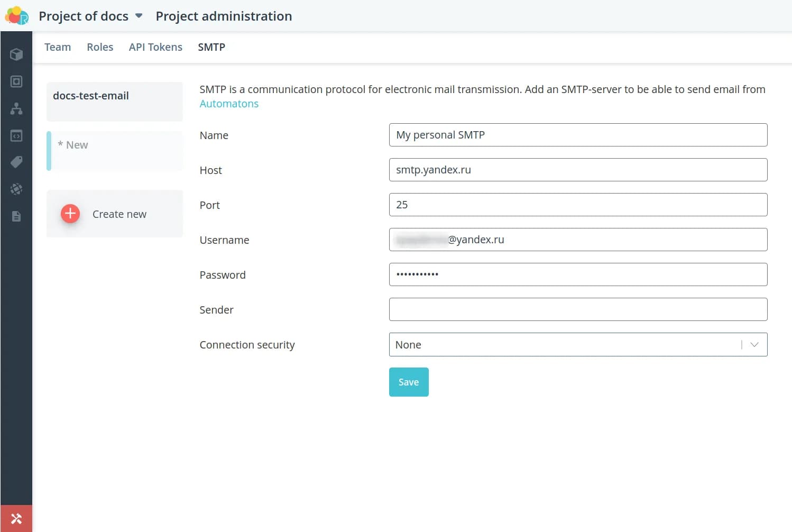This screenshot has width=792, height=532.
Task: Switch to the Team tab
Action: click(58, 47)
